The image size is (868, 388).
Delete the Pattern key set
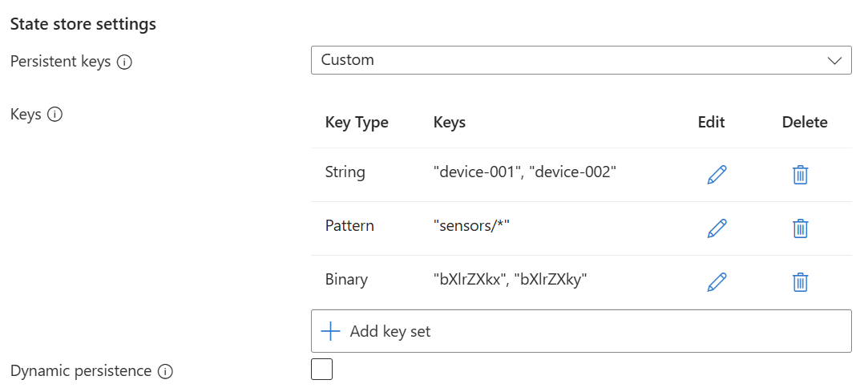pyautogui.click(x=800, y=228)
